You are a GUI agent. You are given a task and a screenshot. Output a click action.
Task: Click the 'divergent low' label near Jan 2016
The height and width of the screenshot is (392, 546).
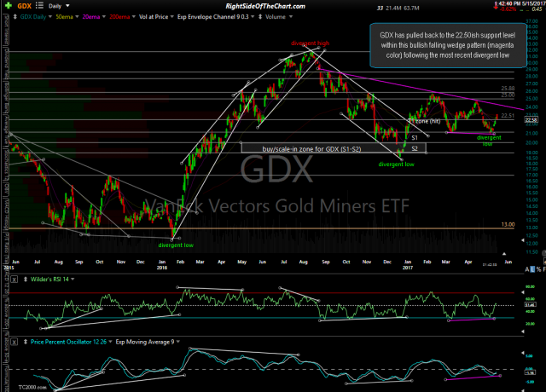click(x=176, y=245)
